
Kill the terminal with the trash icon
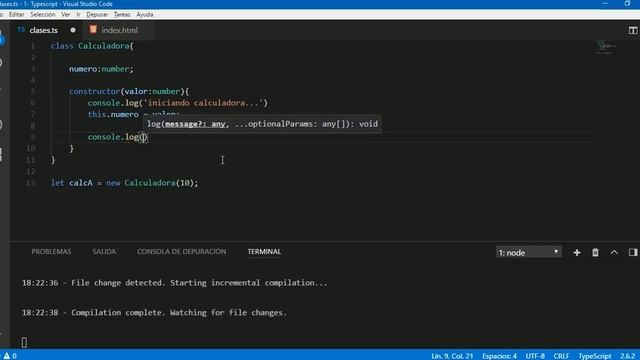[595, 253]
